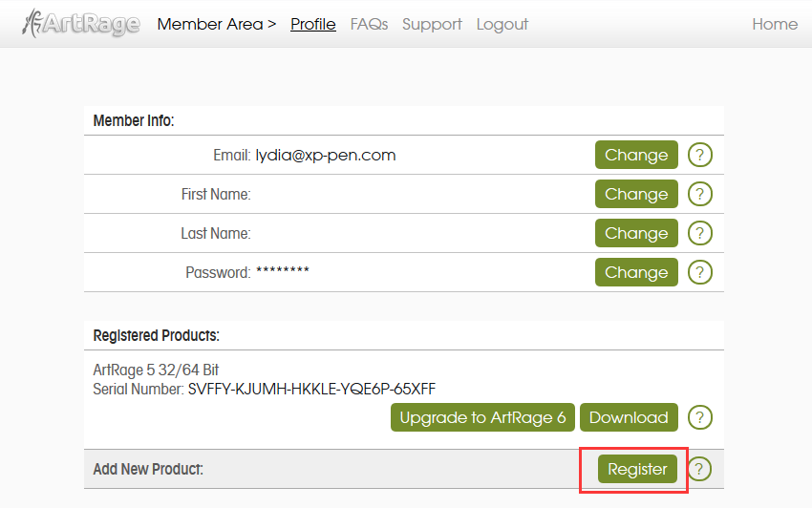
Task: Change the Password
Action: pos(636,272)
